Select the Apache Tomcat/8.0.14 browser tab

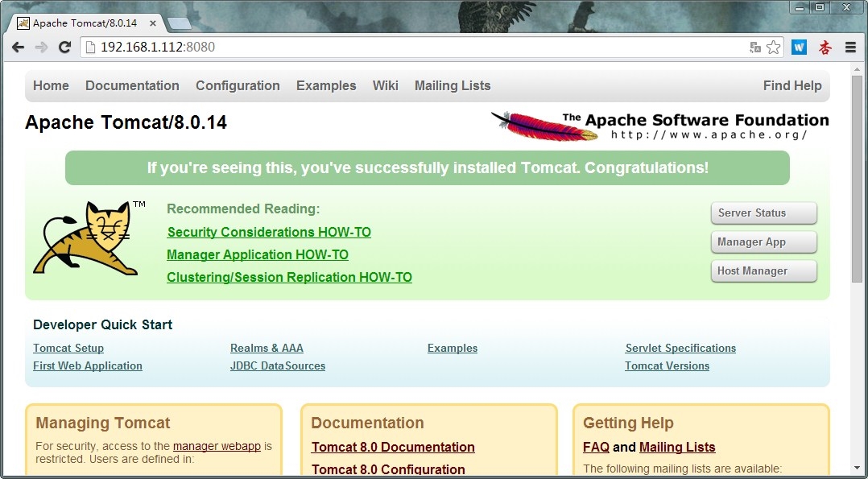pos(85,23)
